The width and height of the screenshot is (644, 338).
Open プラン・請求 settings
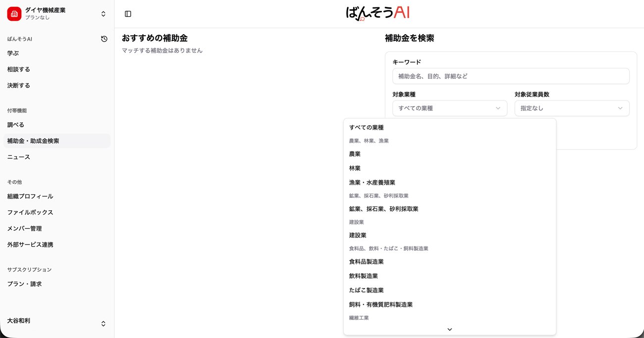click(x=22, y=284)
